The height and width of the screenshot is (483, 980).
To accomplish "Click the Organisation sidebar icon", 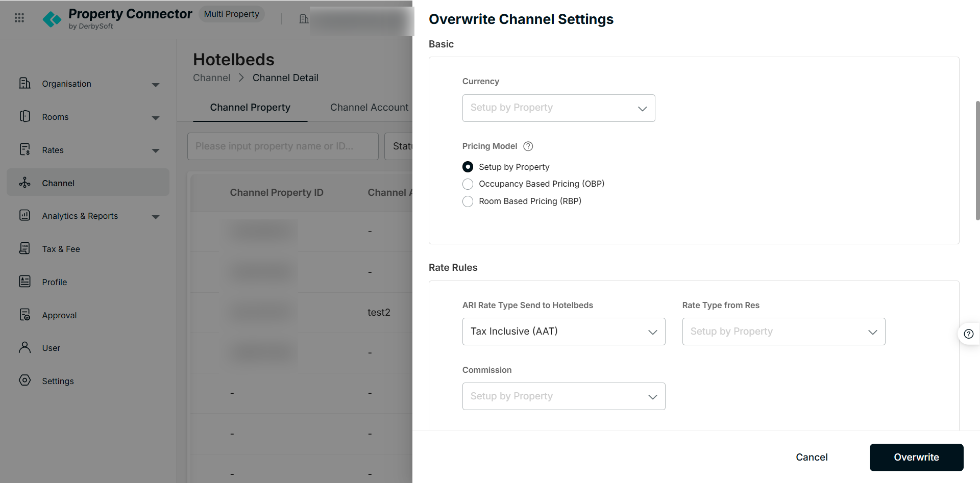I will [24, 83].
